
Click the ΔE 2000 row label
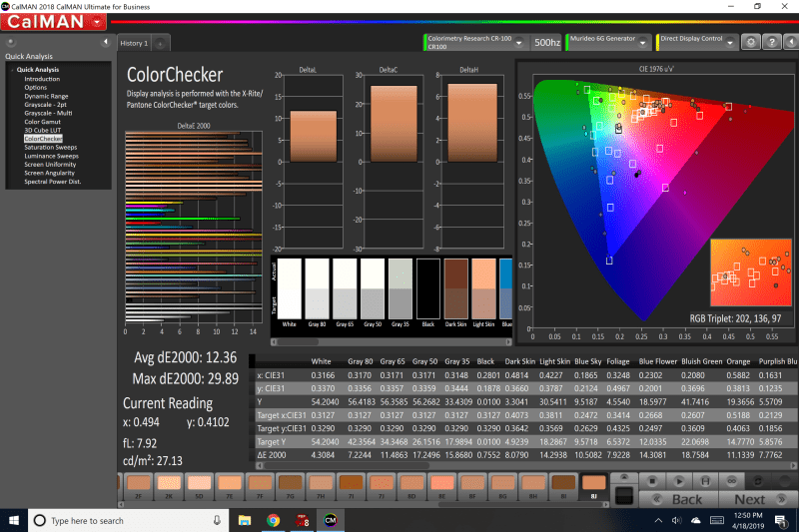[x=271, y=455]
